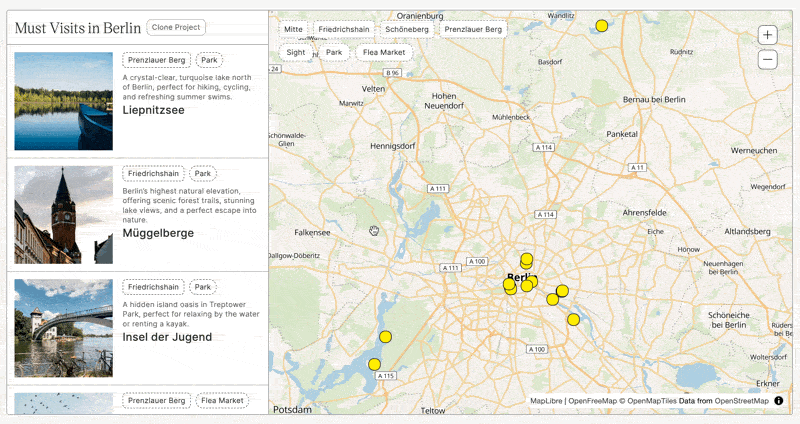Image resolution: width=800 pixels, height=424 pixels.
Task: Click the Insel der Jugend title
Action: [167, 337]
